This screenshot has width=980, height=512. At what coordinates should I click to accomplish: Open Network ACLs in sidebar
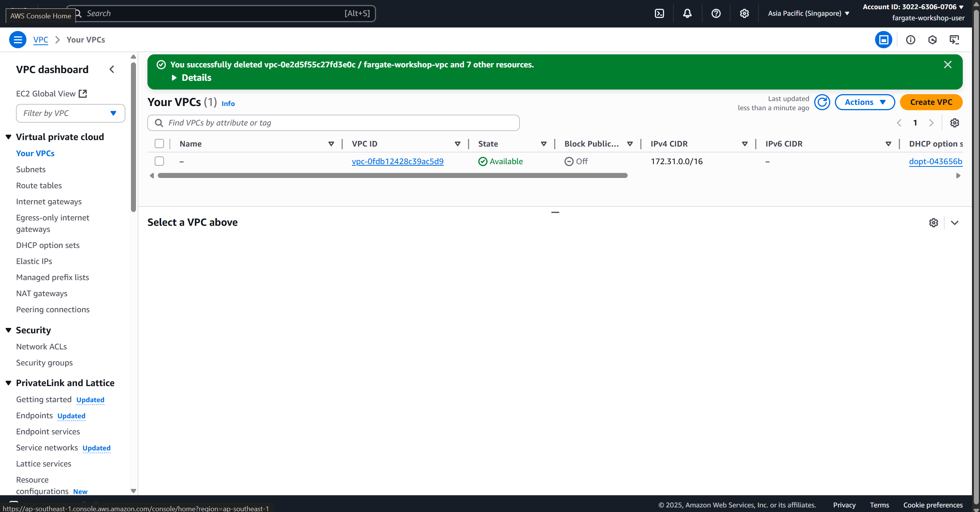coord(41,347)
